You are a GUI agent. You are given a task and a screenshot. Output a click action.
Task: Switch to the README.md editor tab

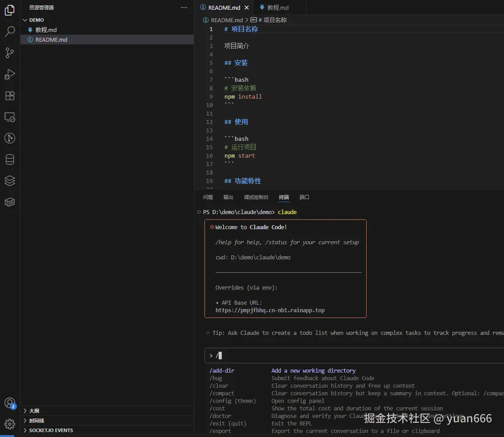click(x=224, y=8)
